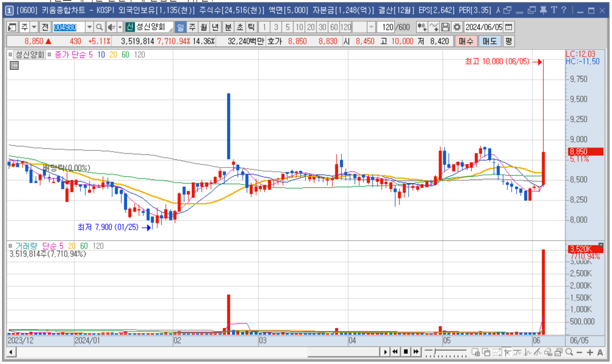Click the leftmost toolbar layout icon
612x364 pixels.
tap(12, 27)
